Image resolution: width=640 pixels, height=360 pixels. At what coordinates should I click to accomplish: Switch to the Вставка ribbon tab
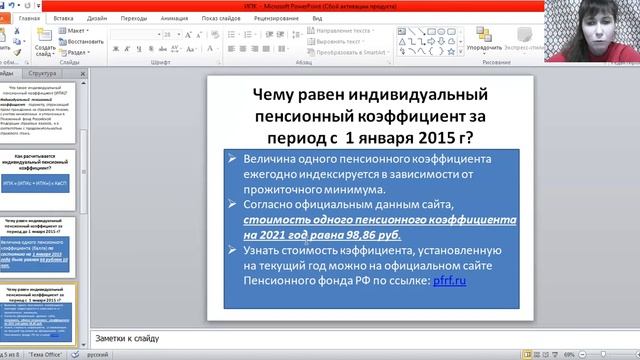tap(63, 18)
